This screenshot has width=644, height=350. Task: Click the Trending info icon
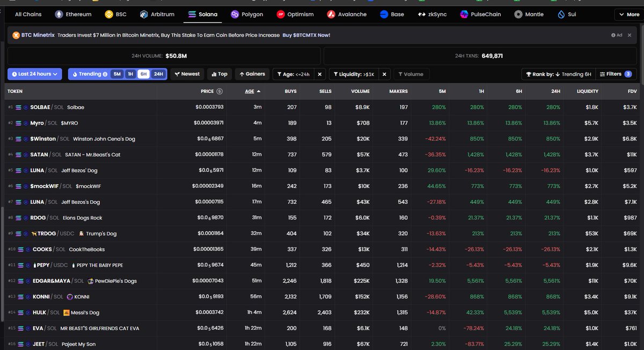point(105,74)
